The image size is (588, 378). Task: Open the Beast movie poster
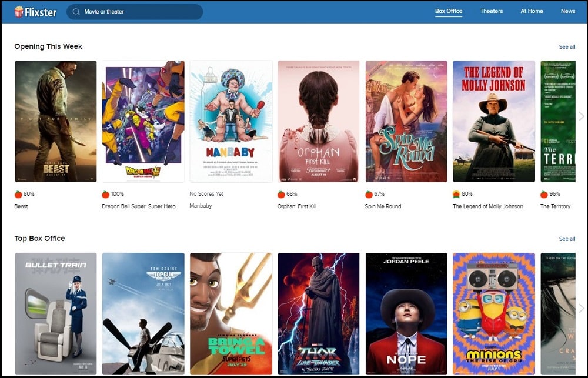[x=55, y=122]
